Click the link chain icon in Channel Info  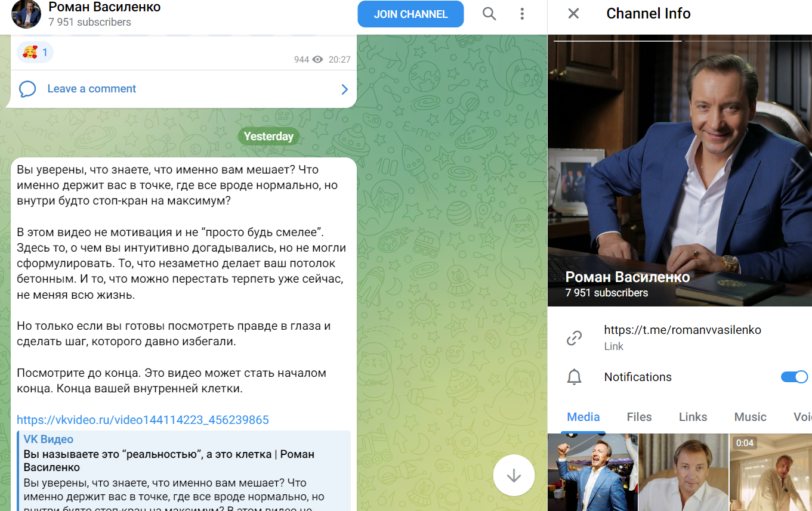[574, 338]
